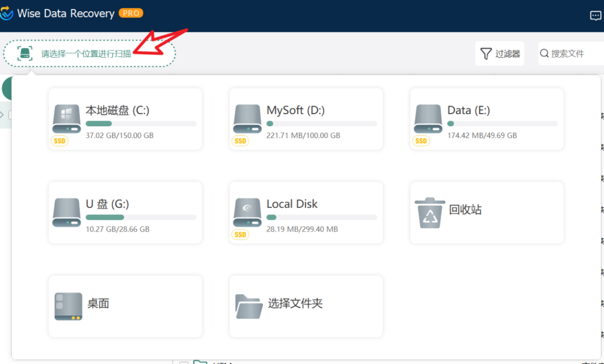Expand the tree arrow in left panel
Screen dimensions: 604x364
2,115
